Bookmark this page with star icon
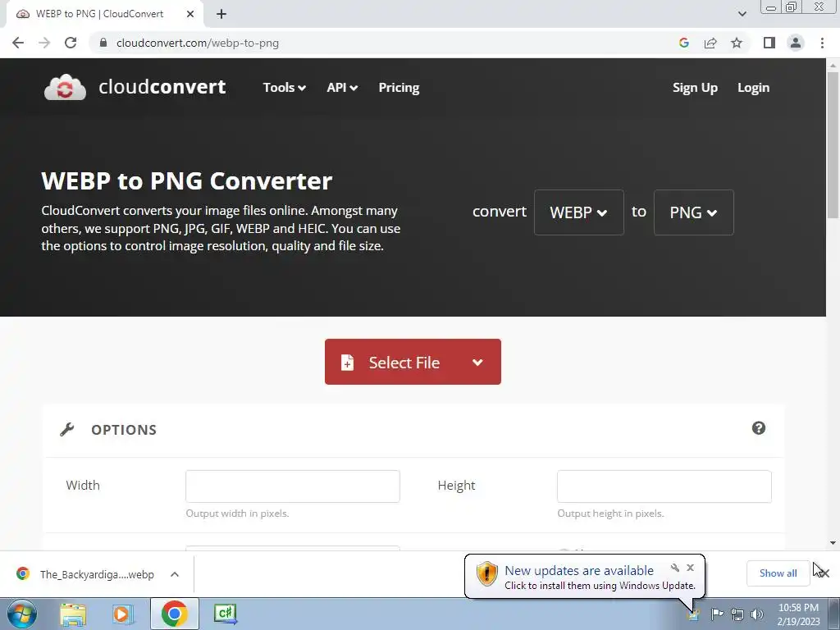This screenshot has height=630, width=840. pos(737,43)
